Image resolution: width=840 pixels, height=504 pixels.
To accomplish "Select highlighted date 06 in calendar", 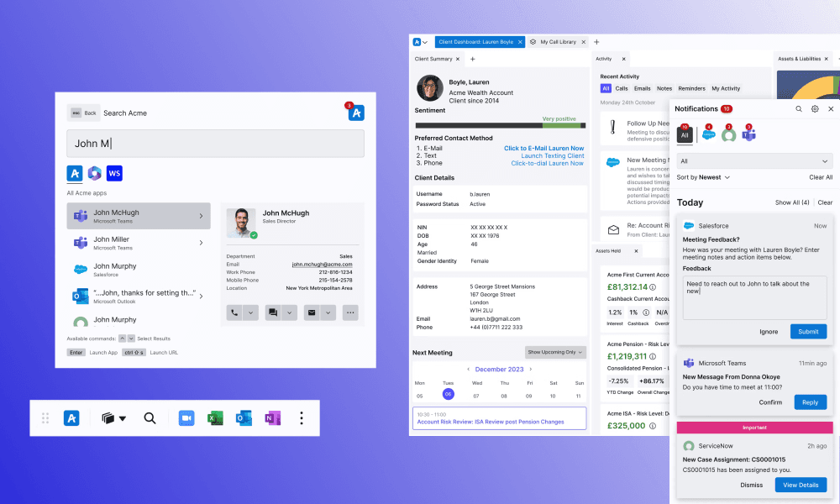I will pos(449,394).
